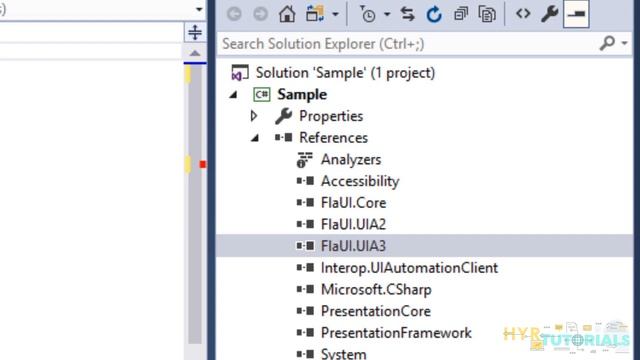Open the search options dropdown arrow
This screenshot has height=360, width=640.
point(624,43)
